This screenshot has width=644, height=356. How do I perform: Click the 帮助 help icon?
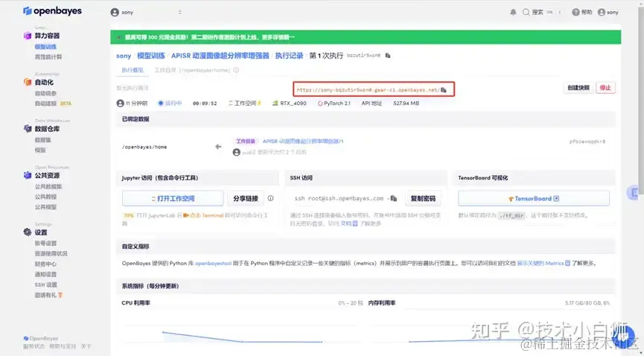pyautogui.click(x=576, y=13)
